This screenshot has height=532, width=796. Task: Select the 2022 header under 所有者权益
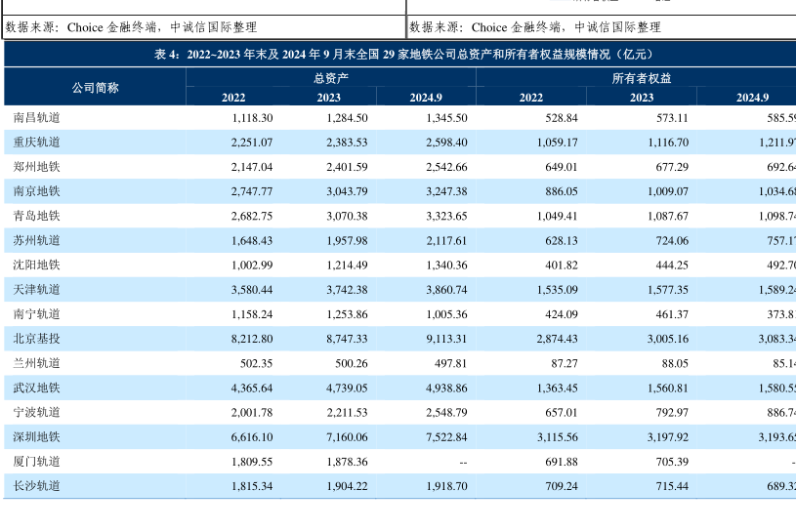click(530, 98)
